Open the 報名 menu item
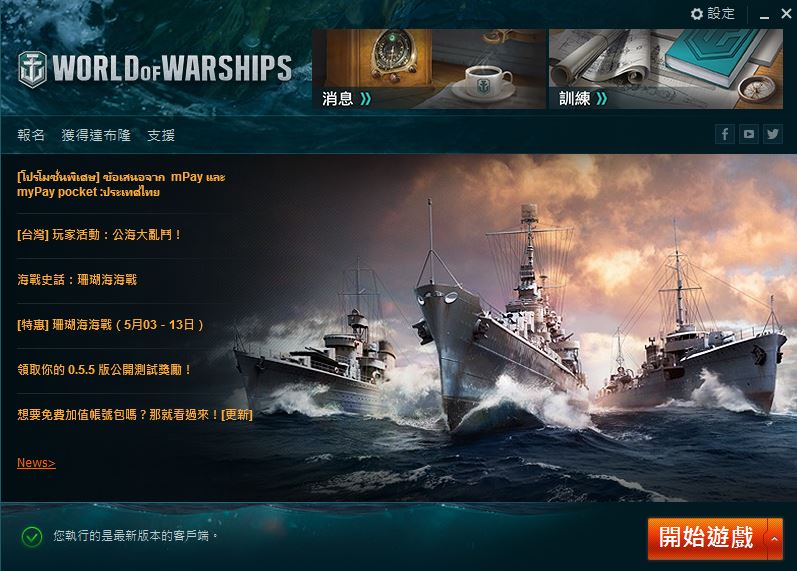Screen dimensions: 797x571 [31, 135]
